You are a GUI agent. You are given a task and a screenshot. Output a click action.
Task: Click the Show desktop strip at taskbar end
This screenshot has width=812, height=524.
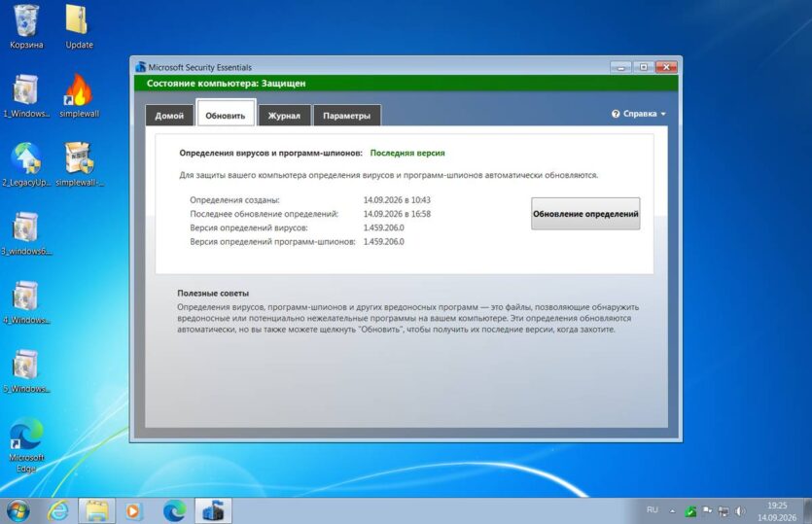point(808,511)
